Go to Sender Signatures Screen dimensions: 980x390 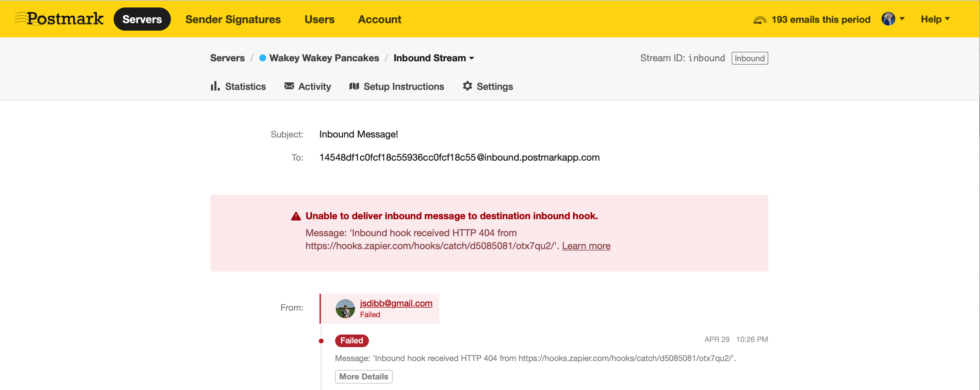click(x=233, y=19)
